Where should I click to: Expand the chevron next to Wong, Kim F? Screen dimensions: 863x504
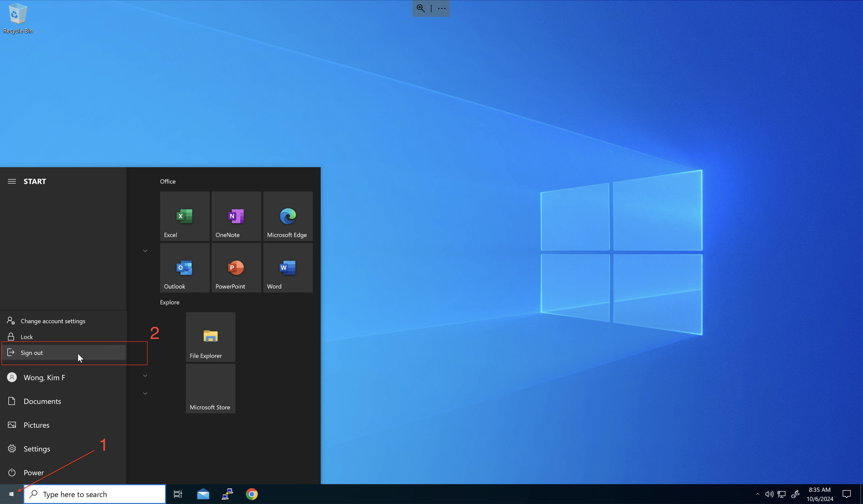click(145, 376)
